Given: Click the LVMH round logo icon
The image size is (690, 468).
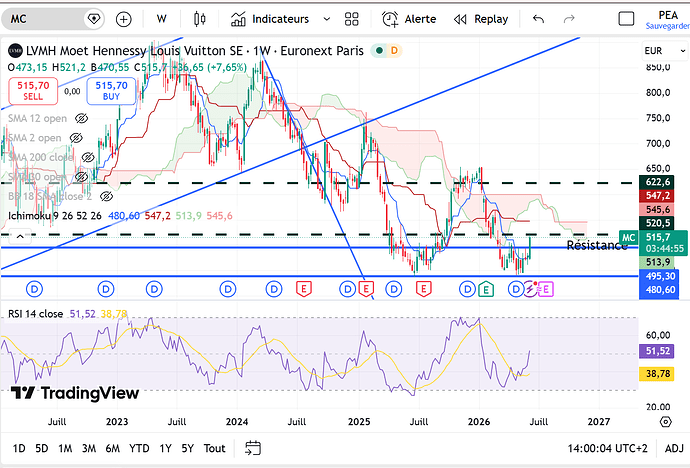Looking at the screenshot, I should click(x=15, y=51).
